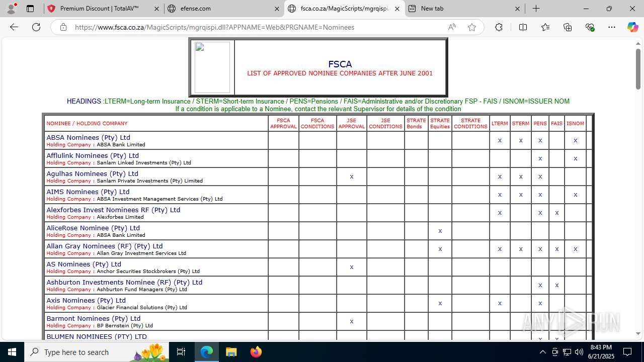This screenshot has width=644, height=362.
Task: Show hidden system tray icons
Action: click(542, 352)
